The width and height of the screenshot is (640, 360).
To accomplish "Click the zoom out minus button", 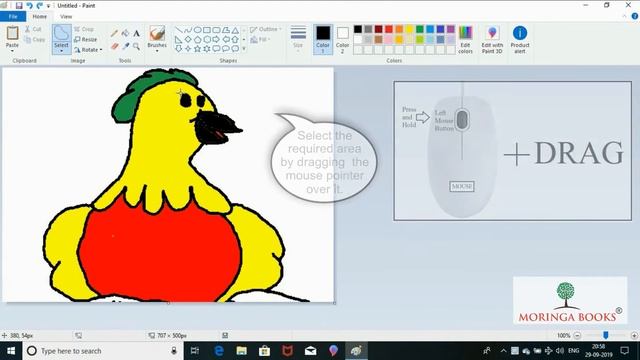I will point(577,336).
